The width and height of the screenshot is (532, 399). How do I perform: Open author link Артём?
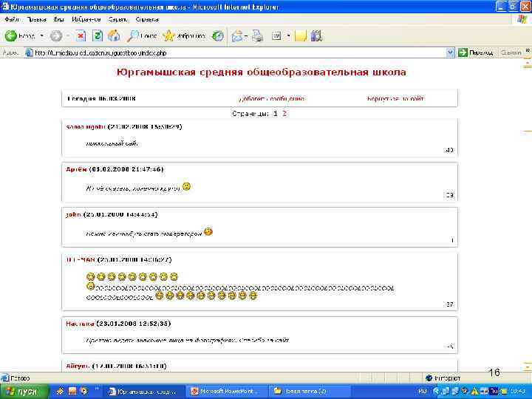(76, 169)
